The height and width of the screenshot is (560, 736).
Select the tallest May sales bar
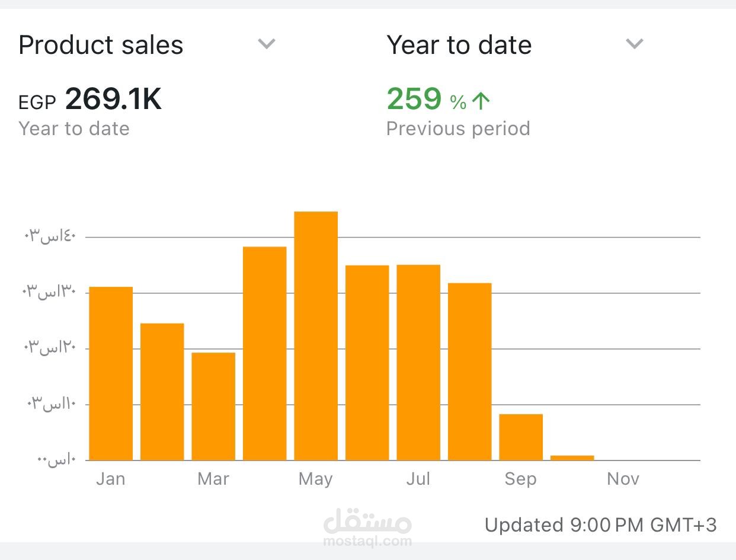pos(316,335)
